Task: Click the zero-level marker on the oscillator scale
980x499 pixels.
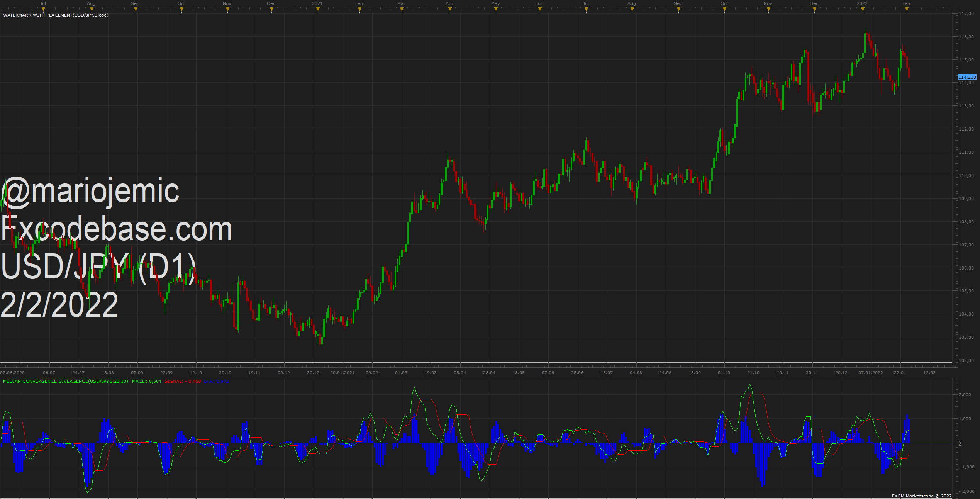Action: pos(960,443)
